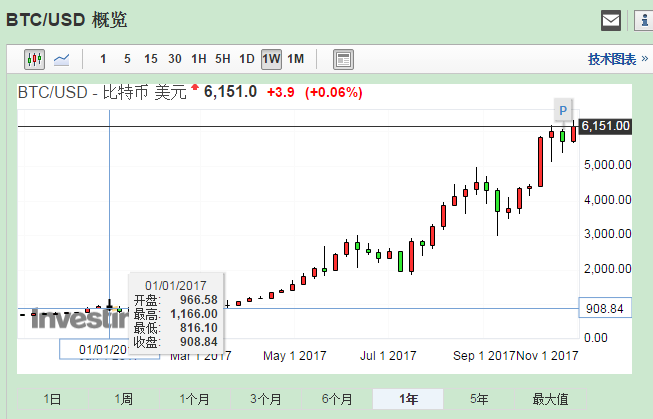
Task: Switch range to 1年
Action: (x=408, y=399)
